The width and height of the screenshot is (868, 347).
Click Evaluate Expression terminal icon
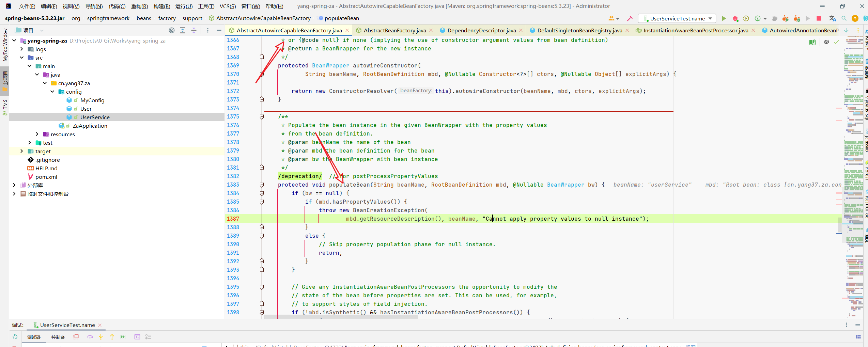tap(137, 337)
